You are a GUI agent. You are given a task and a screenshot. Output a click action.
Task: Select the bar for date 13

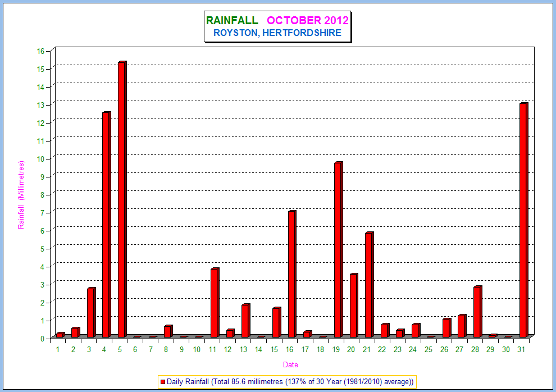pos(245,321)
